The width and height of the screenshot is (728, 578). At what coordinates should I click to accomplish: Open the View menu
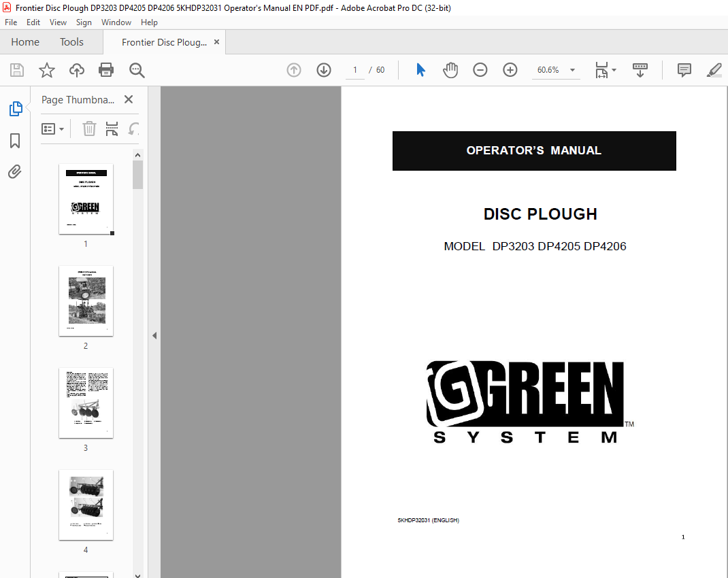click(x=58, y=22)
